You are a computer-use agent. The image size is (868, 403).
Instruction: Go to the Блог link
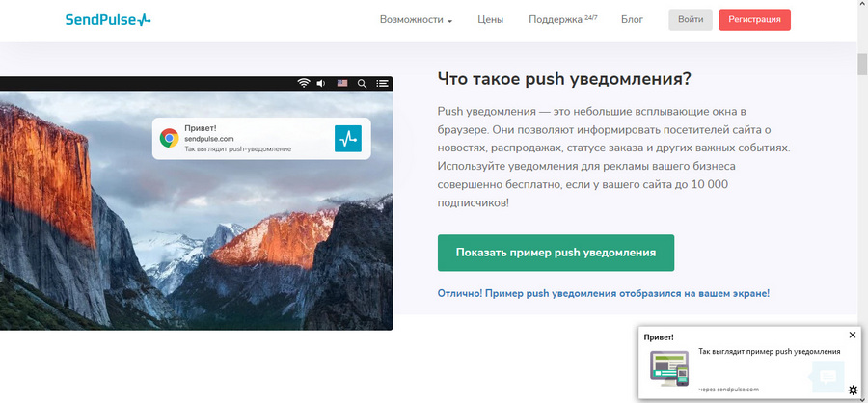click(x=632, y=19)
